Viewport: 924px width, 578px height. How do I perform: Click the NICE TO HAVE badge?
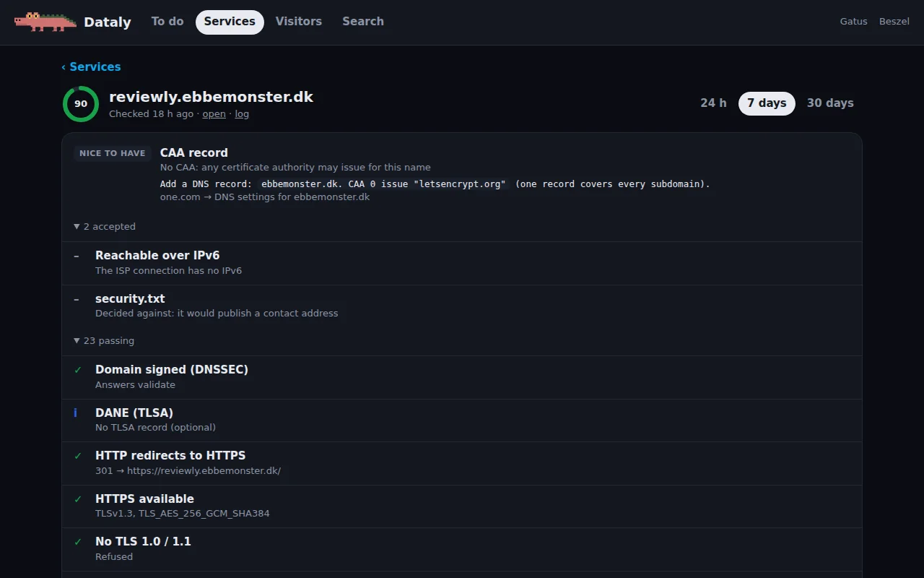coord(113,153)
